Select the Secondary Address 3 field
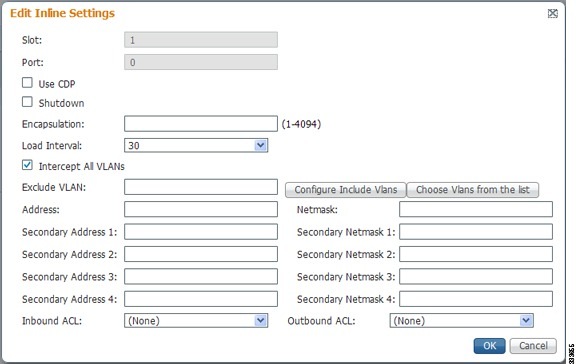The width and height of the screenshot is (576, 364). pyautogui.click(x=201, y=277)
